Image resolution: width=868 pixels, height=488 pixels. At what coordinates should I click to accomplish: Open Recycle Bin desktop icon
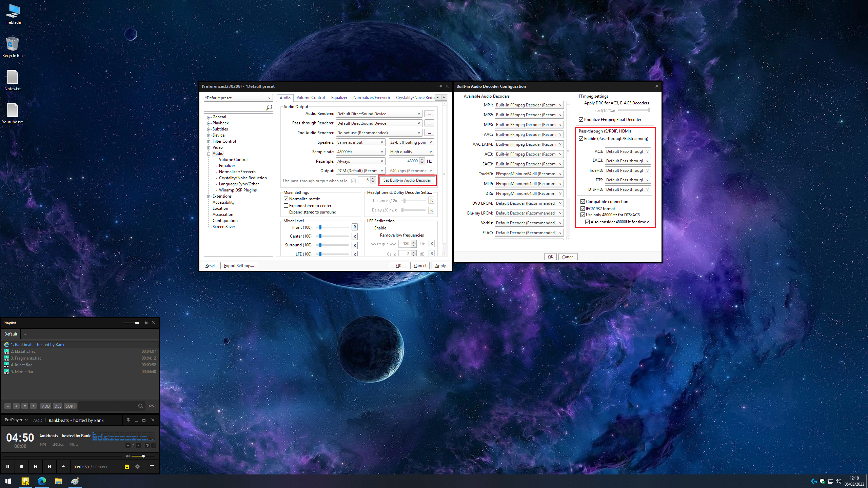coord(13,47)
